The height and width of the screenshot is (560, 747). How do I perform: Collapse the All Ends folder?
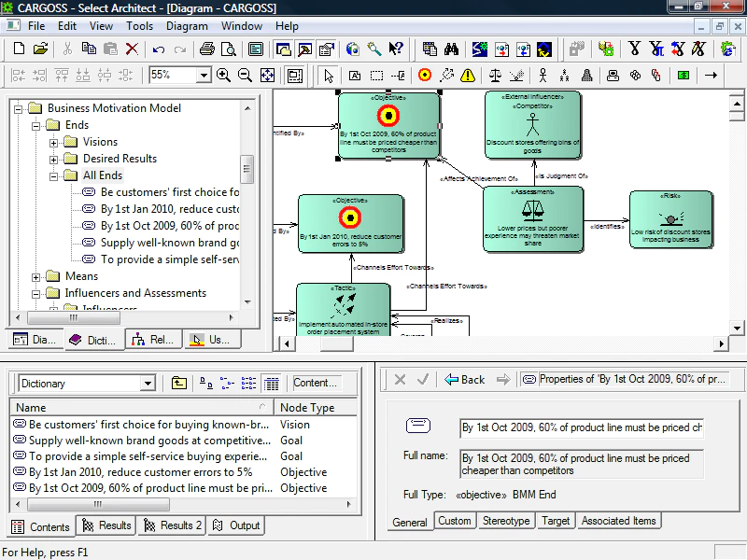tap(53, 176)
